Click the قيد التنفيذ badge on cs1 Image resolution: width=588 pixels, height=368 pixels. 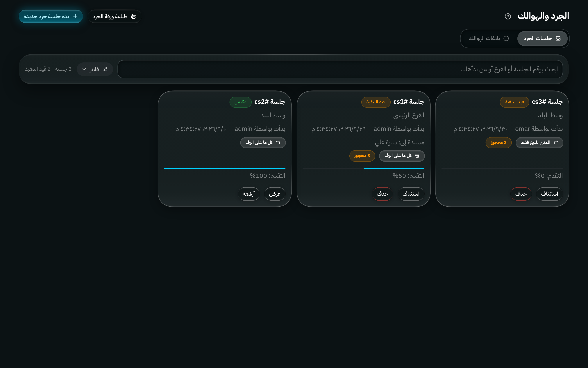(x=376, y=102)
